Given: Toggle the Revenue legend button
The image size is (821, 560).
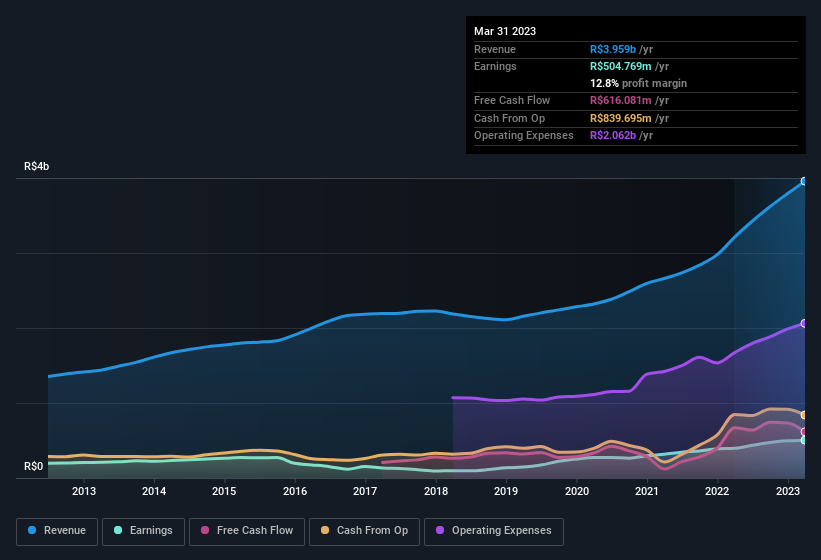Looking at the screenshot, I should pyautogui.click(x=57, y=531).
